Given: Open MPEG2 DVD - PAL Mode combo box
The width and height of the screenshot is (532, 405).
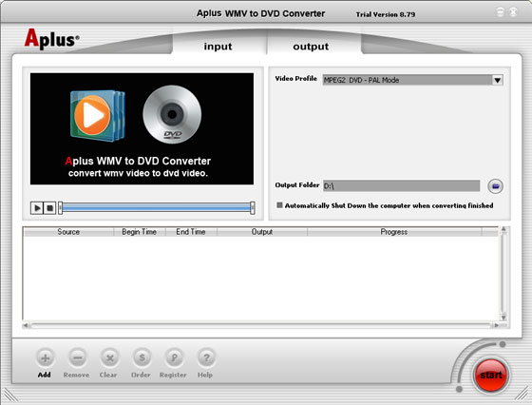Looking at the screenshot, I should [412, 81].
